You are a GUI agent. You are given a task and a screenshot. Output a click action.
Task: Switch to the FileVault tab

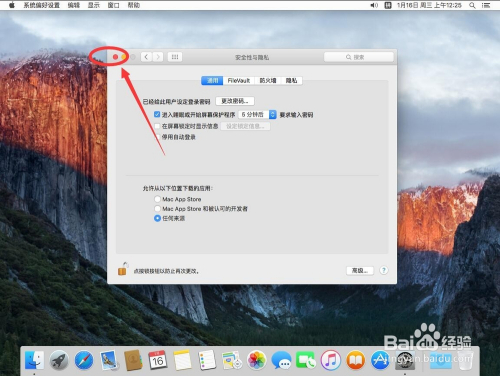239,81
